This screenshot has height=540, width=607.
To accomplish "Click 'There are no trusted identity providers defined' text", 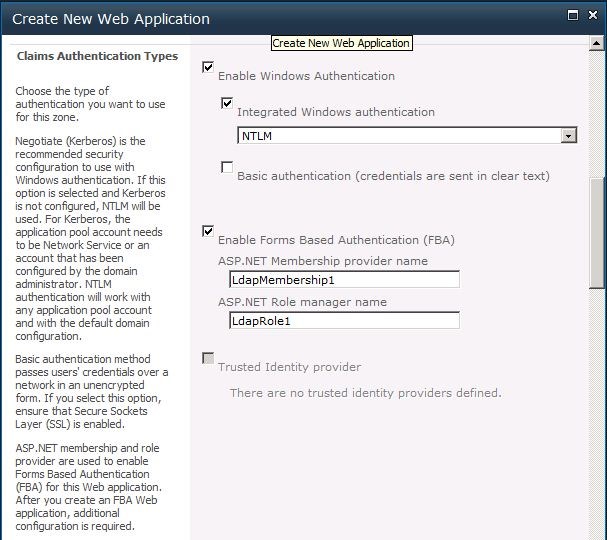I will click(365, 393).
